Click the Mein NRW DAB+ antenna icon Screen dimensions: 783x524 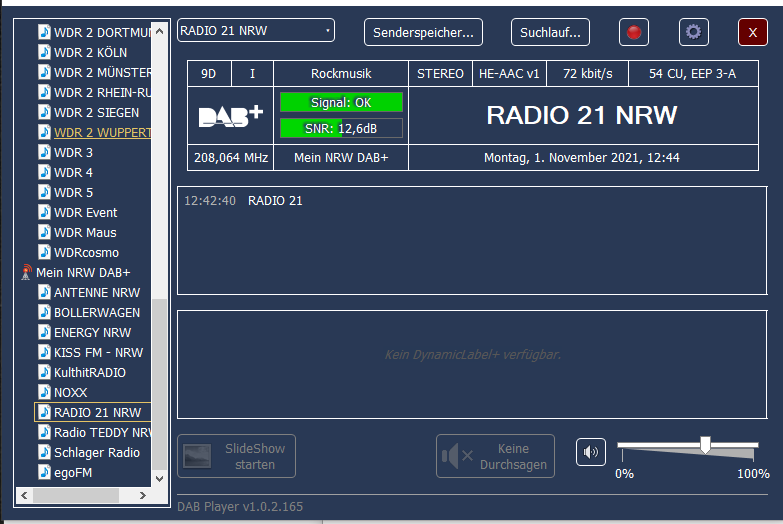pos(26,272)
